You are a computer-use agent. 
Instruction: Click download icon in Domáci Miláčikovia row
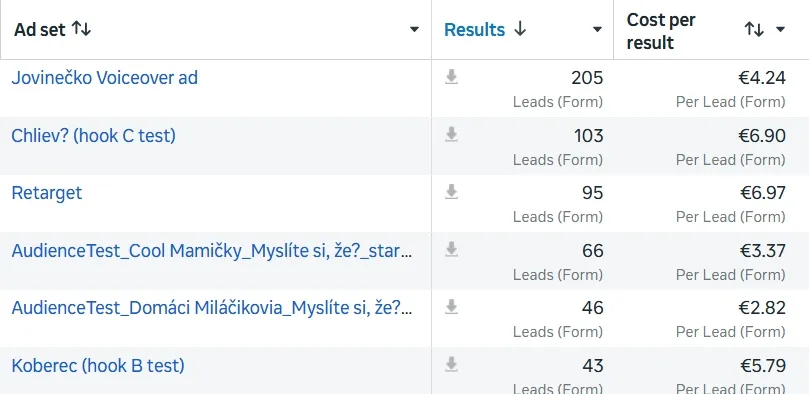(x=451, y=307)
